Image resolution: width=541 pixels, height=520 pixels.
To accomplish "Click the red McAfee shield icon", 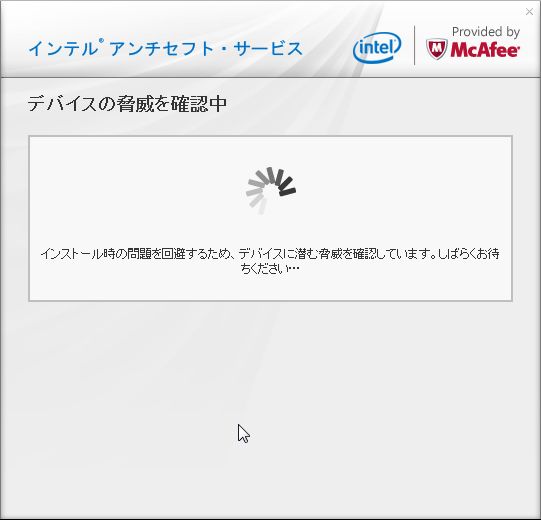I will coord(436,49).
